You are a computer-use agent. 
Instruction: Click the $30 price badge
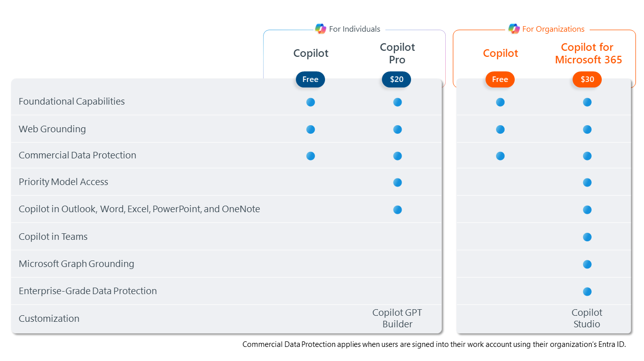pyautogui.click(x=587, y=79)
